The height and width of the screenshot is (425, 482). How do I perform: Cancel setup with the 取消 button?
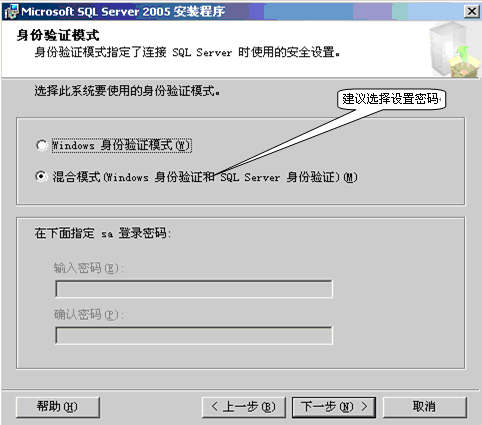coord(424,407)
